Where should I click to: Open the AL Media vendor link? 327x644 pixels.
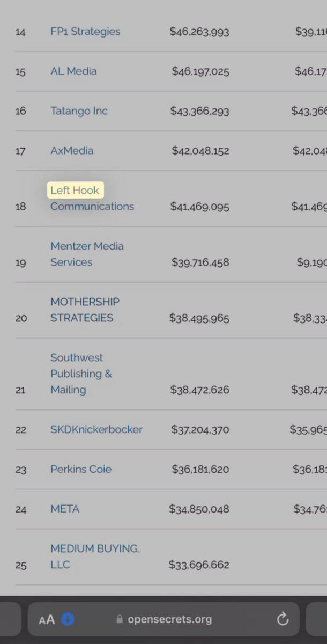point(73,71)
